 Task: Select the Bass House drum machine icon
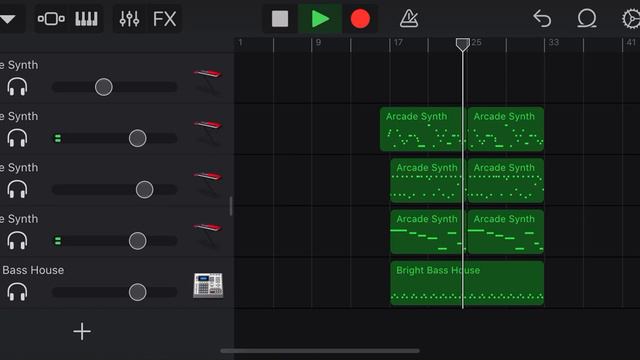tap(208, 285)
